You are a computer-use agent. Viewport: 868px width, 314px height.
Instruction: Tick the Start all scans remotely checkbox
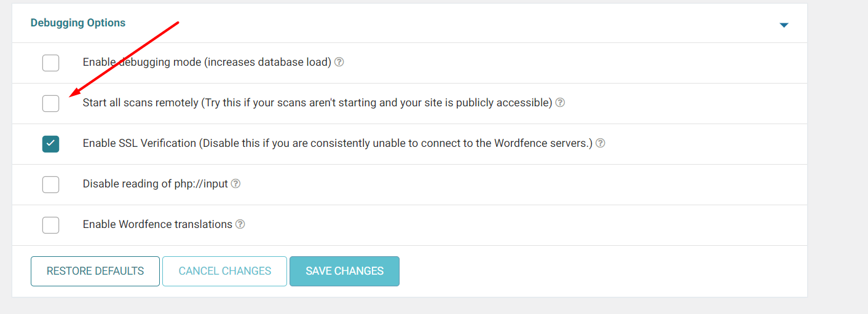pos(51,103)
